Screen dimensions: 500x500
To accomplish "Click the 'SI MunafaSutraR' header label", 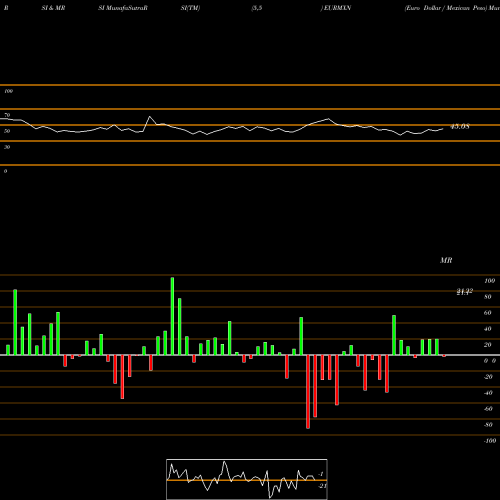I will [x=123, y=8].
